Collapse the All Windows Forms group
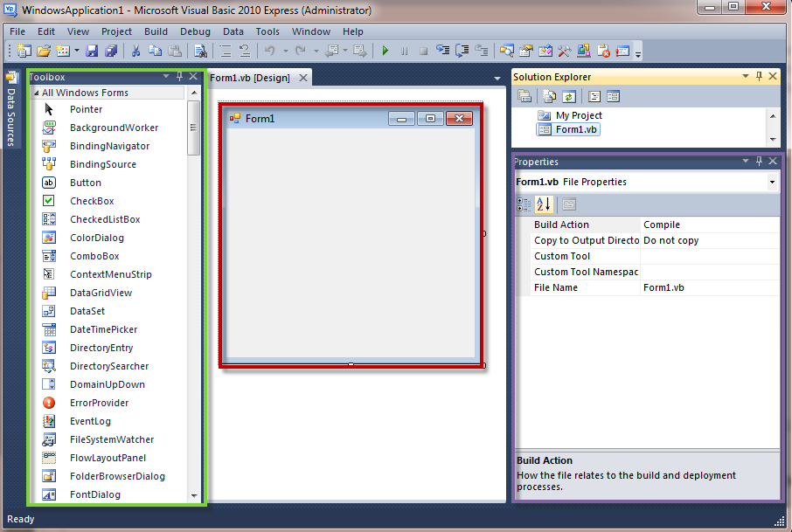The image size is (792, 532). 37,93
